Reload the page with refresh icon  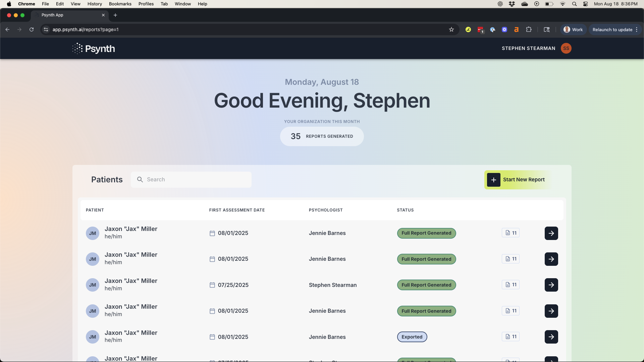point(32,29)
